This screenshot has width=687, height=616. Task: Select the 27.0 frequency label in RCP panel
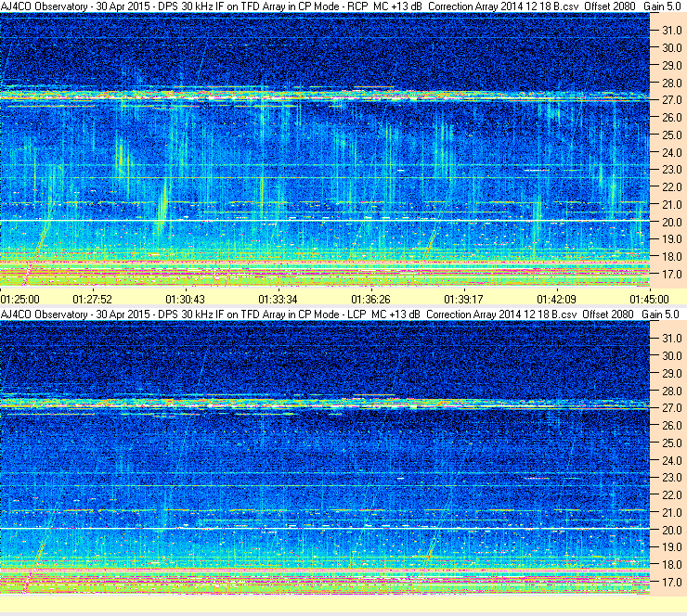pos(670,100)
